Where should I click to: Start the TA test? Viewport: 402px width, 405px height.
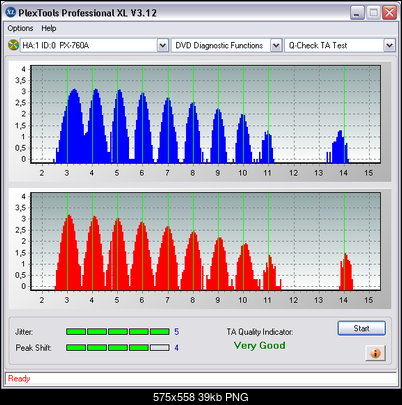pyautogui.click(x=362, y=328)
